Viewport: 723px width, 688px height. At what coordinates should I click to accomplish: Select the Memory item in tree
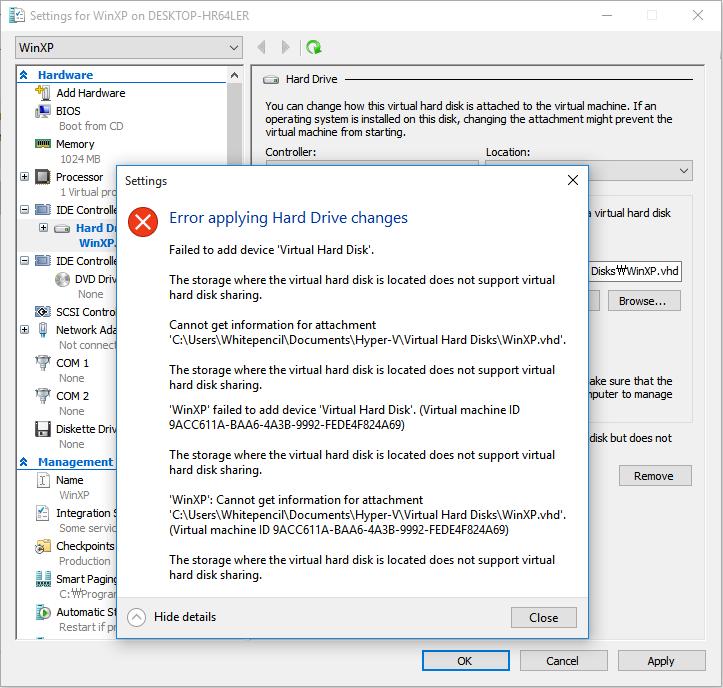[x=75, y=144]
